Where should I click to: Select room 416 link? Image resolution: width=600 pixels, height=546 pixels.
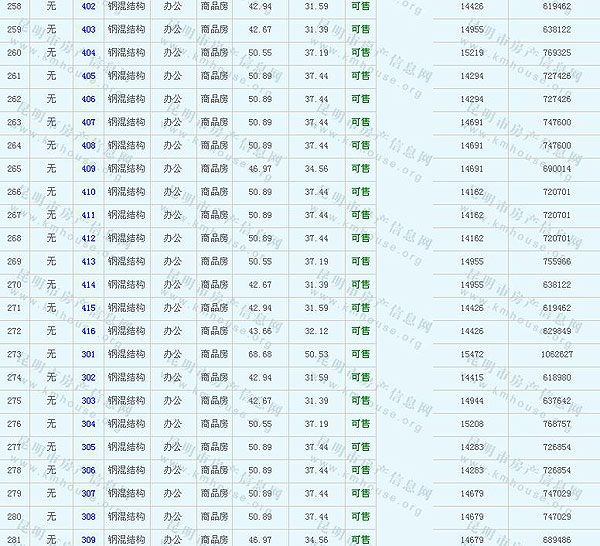coord(89,330)
